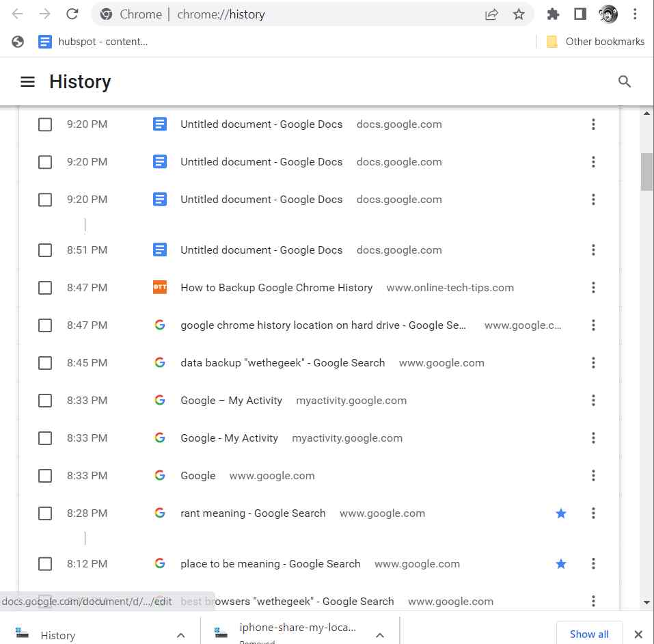Click the vertical scrollbar thumb
The image size is (654, 644).
tap(646, 172)
